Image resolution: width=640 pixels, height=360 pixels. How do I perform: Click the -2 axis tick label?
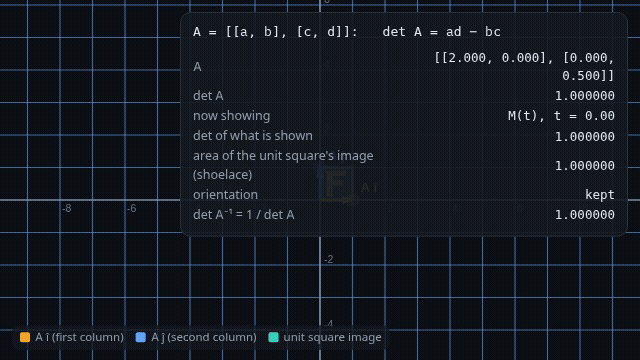(x=329, y=259)
